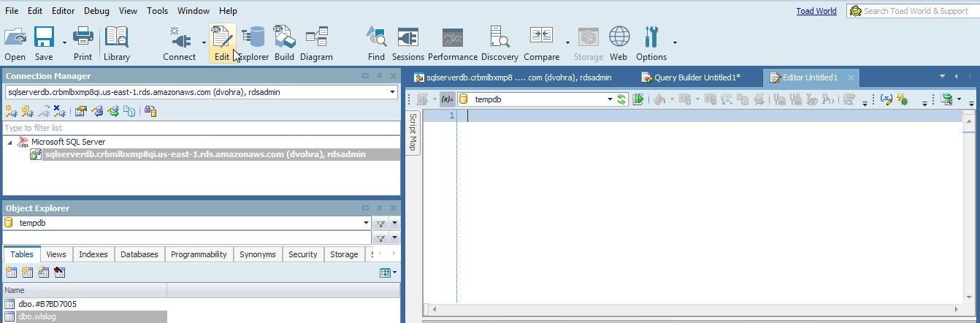
Task: Launch the Build query builder tool
Action: (x=284, y=43)
